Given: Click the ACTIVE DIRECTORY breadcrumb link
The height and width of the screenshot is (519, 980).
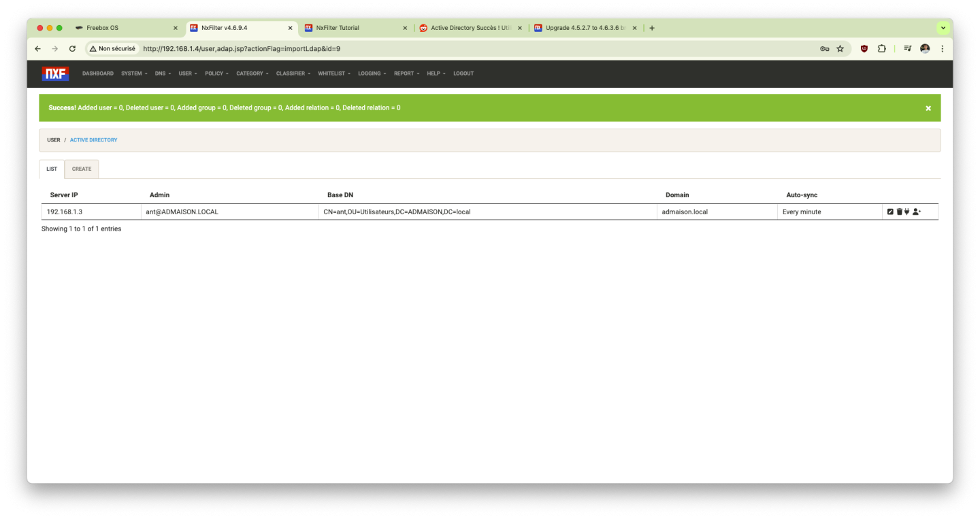Looking at the screenshot, I should pos(93,140).
